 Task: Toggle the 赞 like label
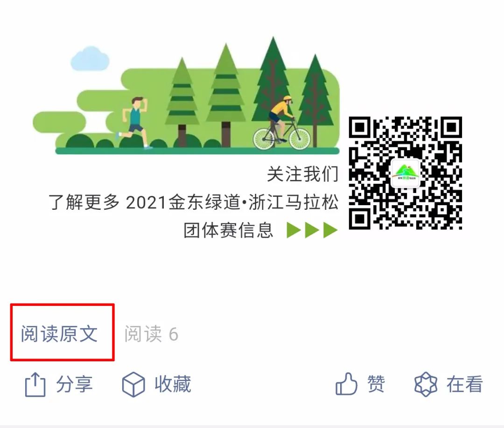[x=376, y=384]
